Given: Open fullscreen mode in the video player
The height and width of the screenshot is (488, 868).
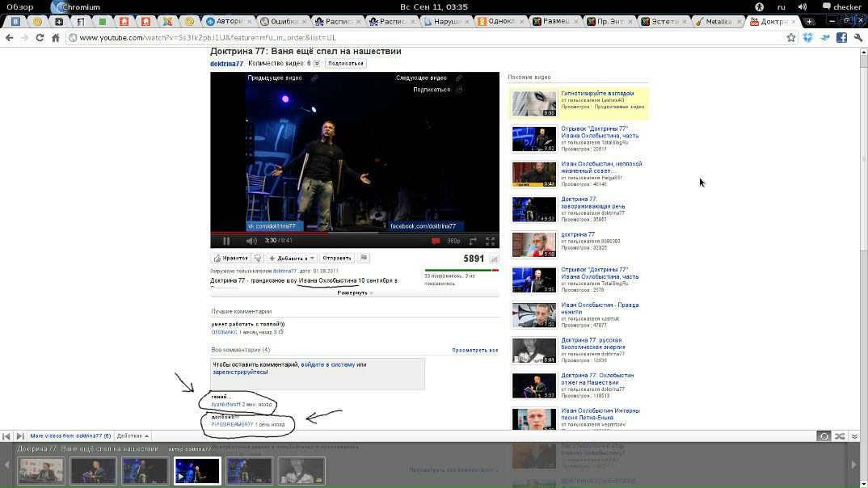Looking at the screenshot, I should tap(491, 241).
